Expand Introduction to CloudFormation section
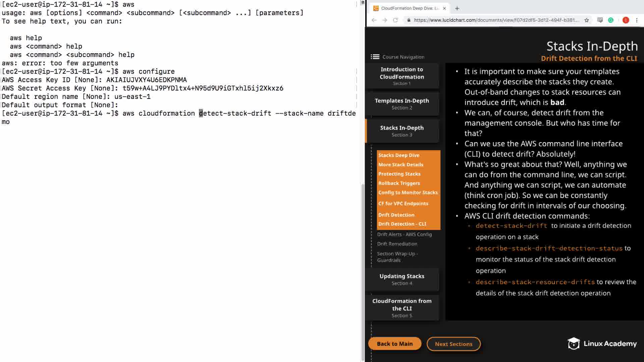Screen dimensions: 644x362 point(402,76)
